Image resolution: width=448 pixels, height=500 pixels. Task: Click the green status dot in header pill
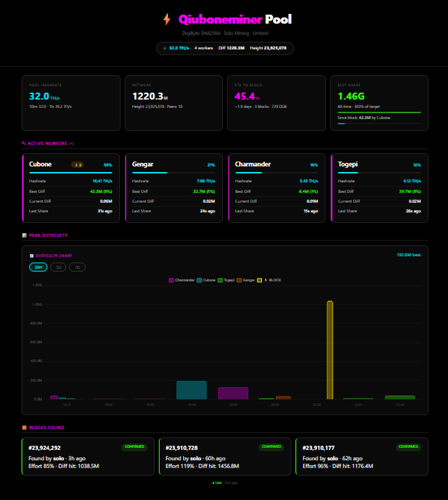coord(165,48)
